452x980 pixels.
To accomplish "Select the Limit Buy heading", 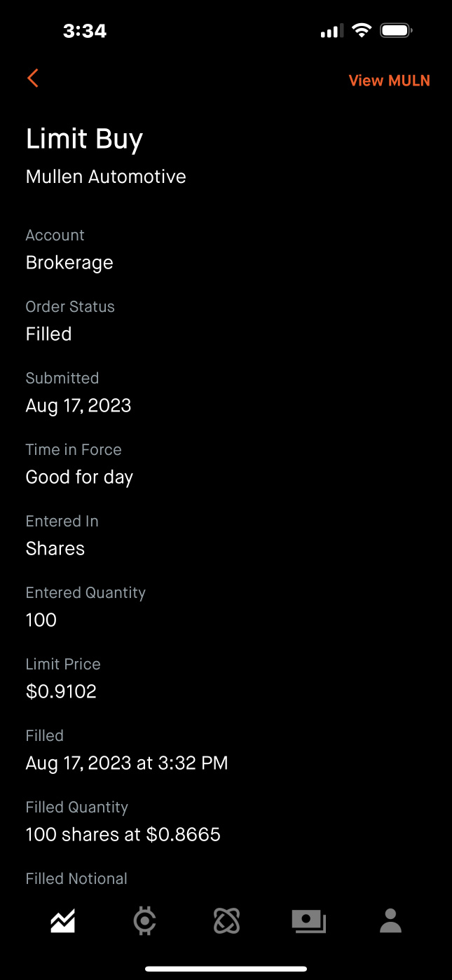I will point(84,139).
